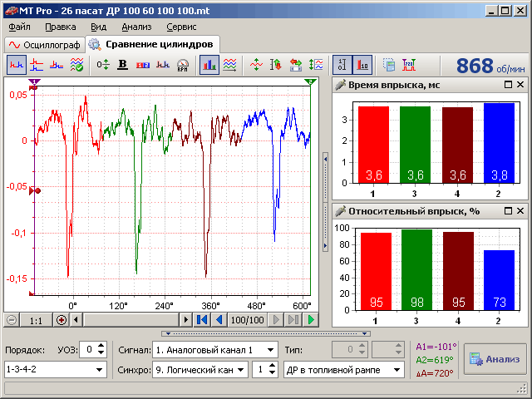The image size is (532, 399).
Task: Open the Анализ menu
Action: [136, 27]
